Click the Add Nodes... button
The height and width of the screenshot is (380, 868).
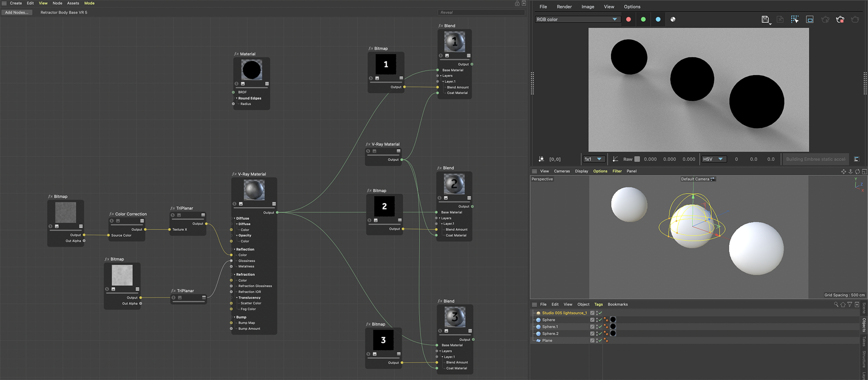click(x=17, y=12)
